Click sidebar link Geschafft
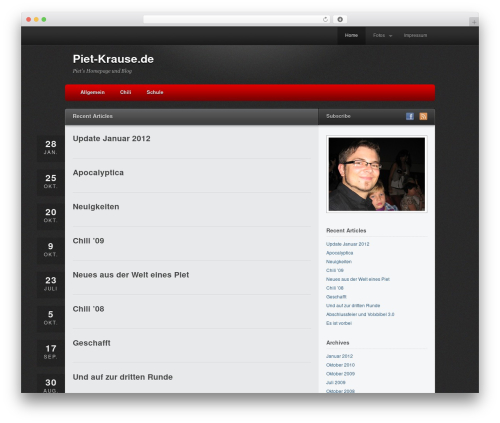Viewport: 500px width, 423px height. [x=336, y=297]
